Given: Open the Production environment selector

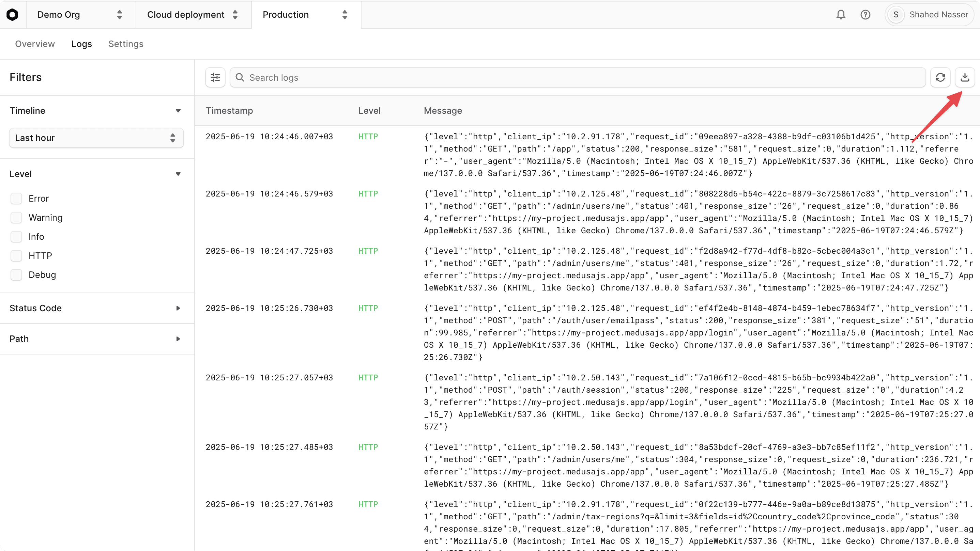Looking at the screenshot, I should [304, 15].
